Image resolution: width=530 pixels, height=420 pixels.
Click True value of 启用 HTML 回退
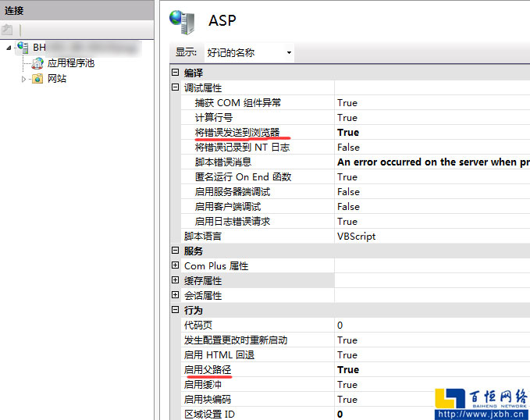(347, 355)
